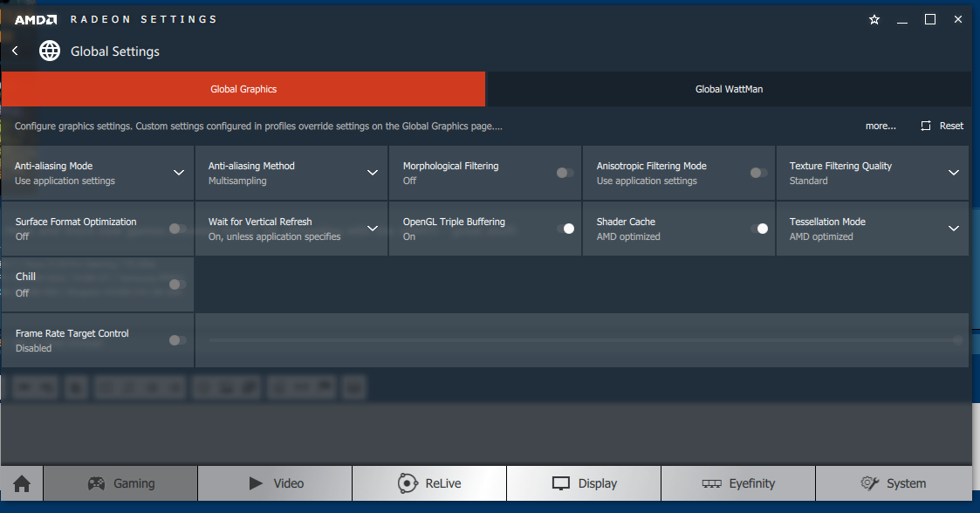980x513 pixels.
Task: Click the 'Off' status under Morphological Filtering
Action: 409,181
